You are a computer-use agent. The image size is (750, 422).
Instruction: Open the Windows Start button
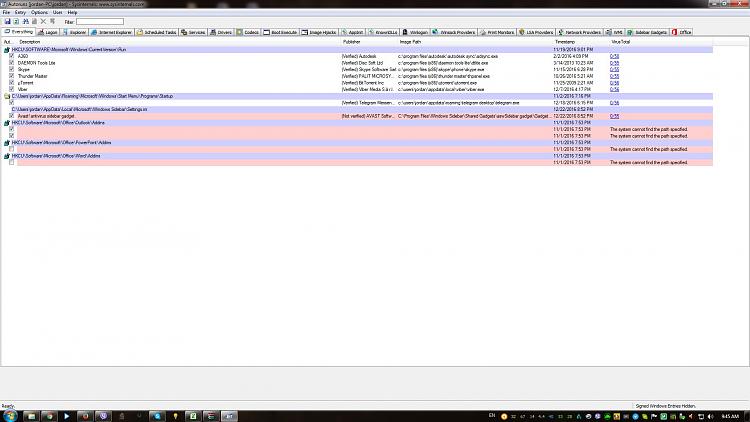click(x=10, y=416)
